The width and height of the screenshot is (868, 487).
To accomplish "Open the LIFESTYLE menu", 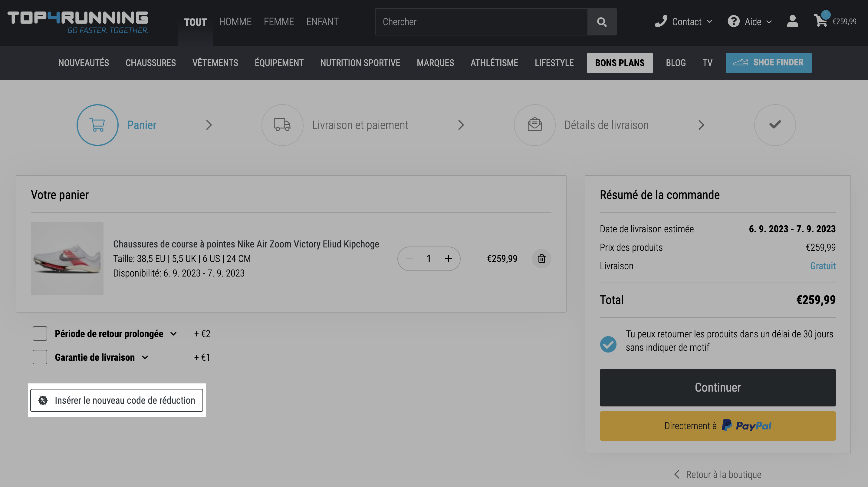I will tap(554, 63).
